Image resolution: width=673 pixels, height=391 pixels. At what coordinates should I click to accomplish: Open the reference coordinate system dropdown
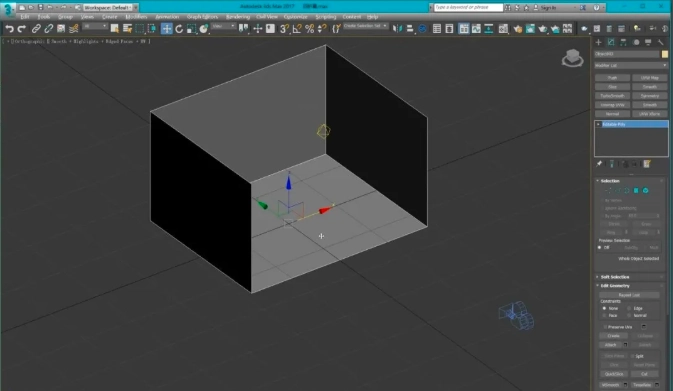point(224,27)
